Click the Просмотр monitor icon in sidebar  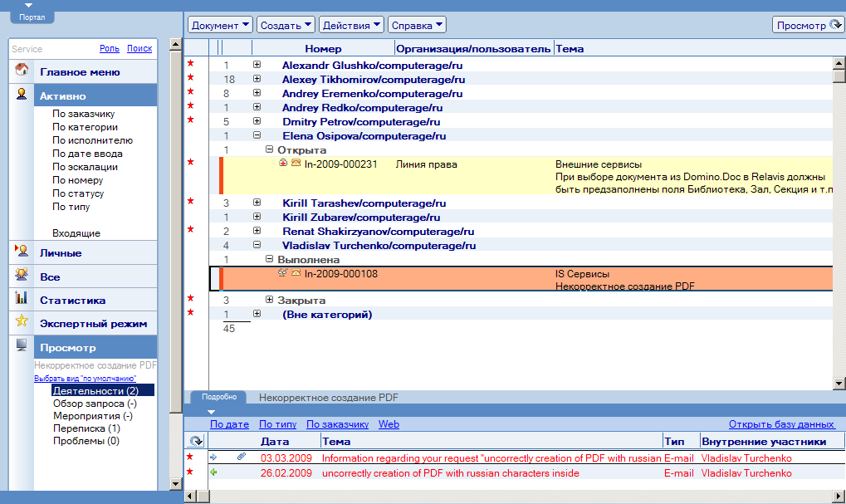(x=22, y=346)
